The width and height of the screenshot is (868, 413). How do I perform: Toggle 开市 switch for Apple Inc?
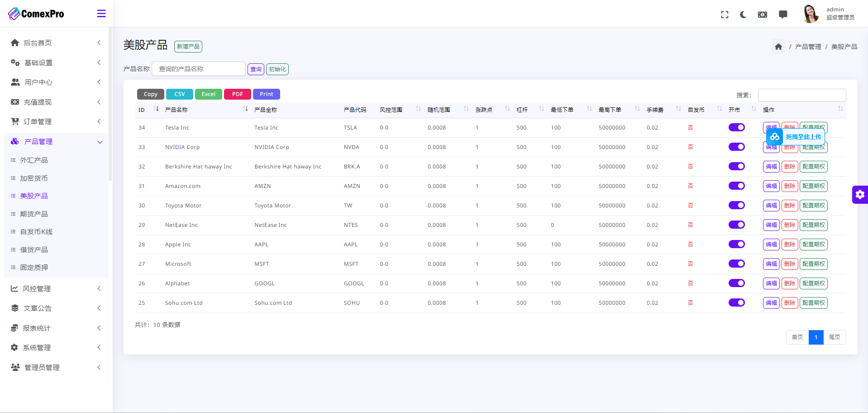[x=737, y=244]
